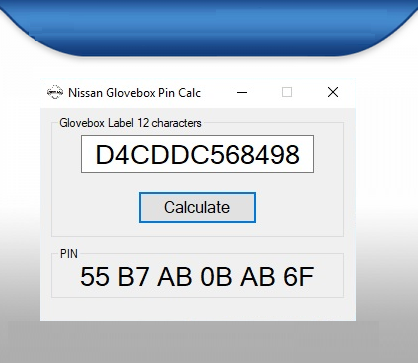The image size is (418, 363).
Task: Minimize the Nissan Glovebox Pin Calc window
Action: pyautogui.click(x=242, y=92)
